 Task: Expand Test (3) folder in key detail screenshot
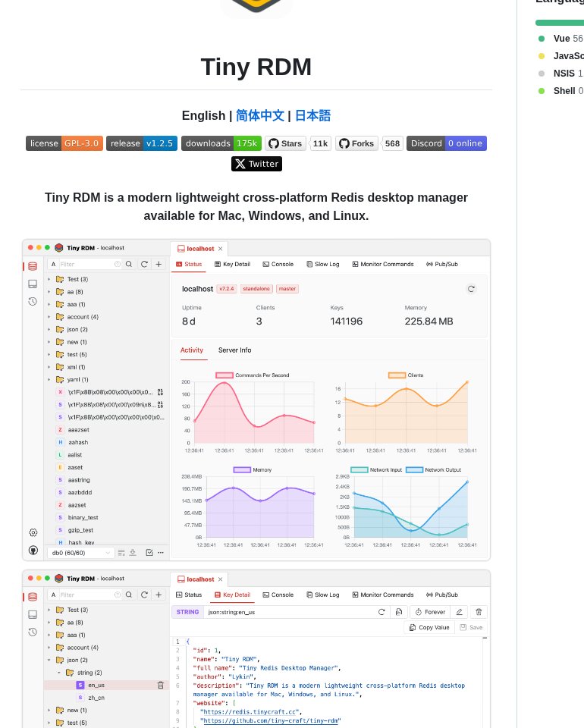coord(49,610)
